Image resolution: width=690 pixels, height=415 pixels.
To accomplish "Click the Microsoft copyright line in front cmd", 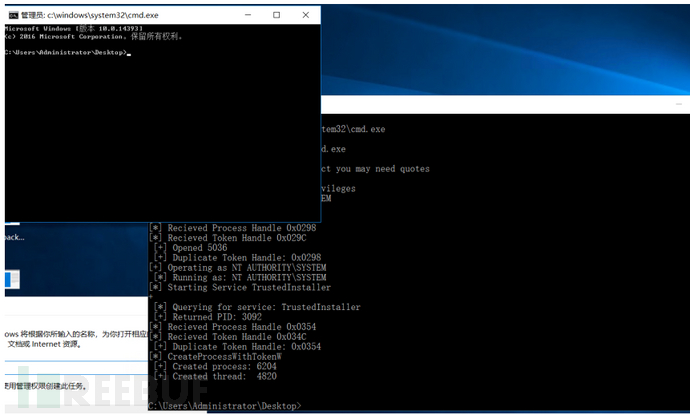I will [92, 36].
